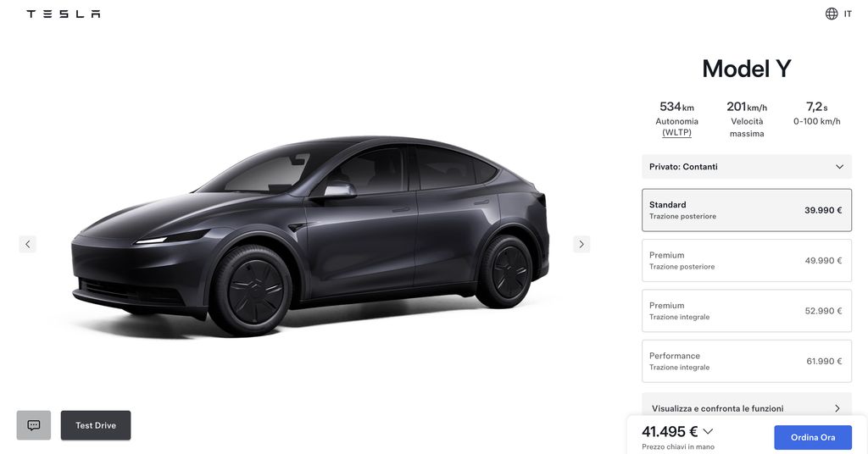Viewport: 868px width, 454px height.
Task: Select Premium Trazione posteriore 49.990 €
Action: [x=746, y=260]
